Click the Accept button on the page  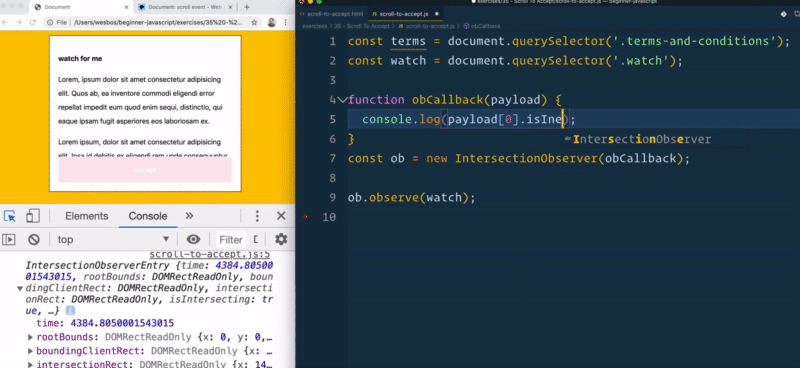[x=145, y=169]
